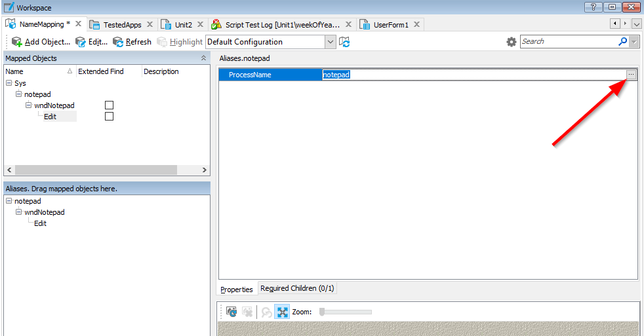Toggle Extended Find checkbox for wndNotepad

110,105
